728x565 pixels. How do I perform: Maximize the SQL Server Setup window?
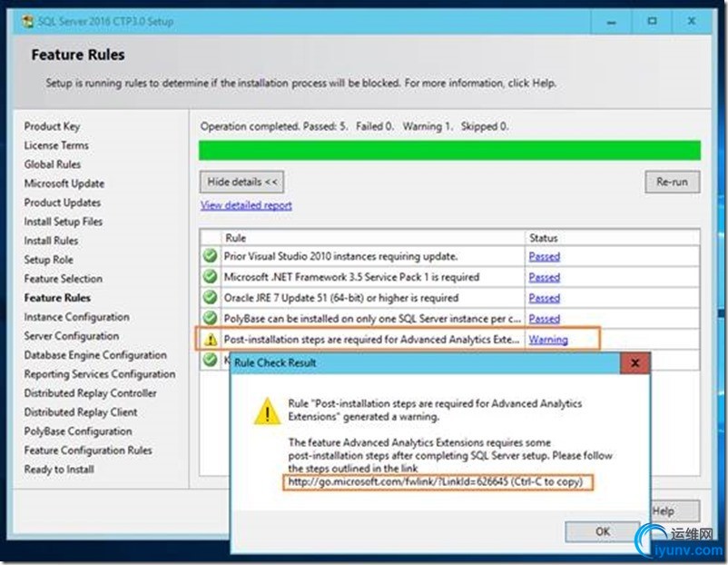pyautogui.click(x=652, y=22)
